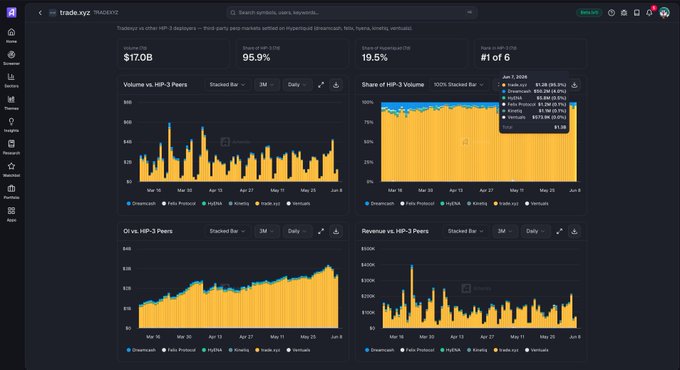680x370 pixels.
Task: Toggle Dreamcash series in Volume chart legend
Action: [x=141, y=203]
